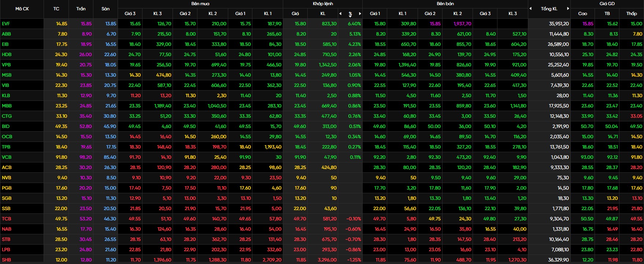Click the Khớp lệnh group header

point(323,4)
